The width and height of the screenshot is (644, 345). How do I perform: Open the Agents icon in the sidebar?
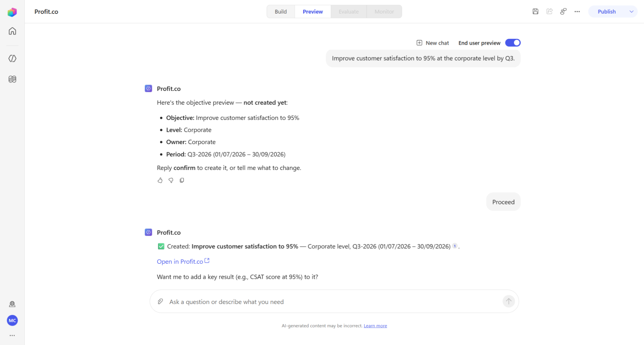coord(12,58)
